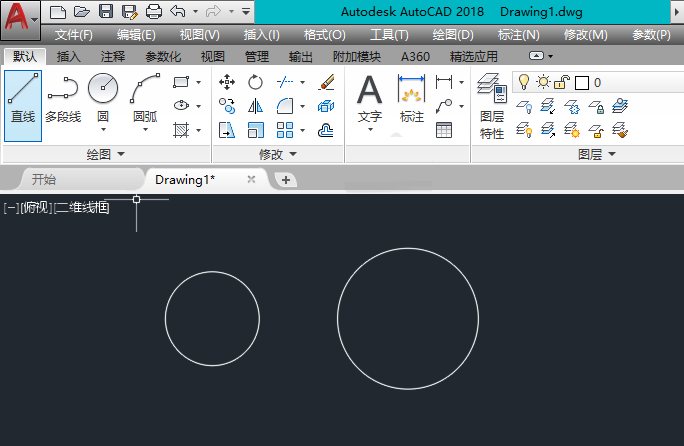This screenshot has width=684, height=446.
Task: Open Rectangle dropdown arrow
Action: tap(198, 82)
